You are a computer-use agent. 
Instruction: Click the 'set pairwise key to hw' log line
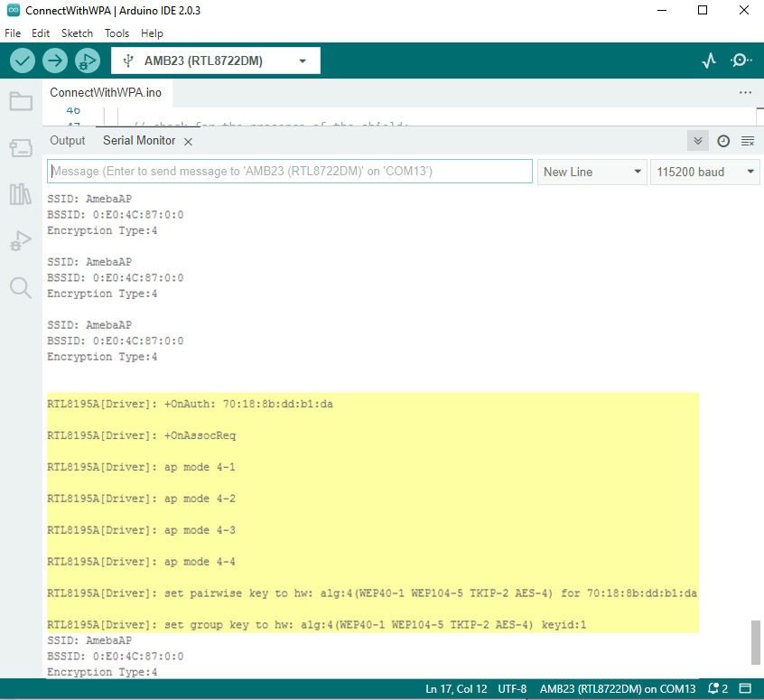click(x=372, y=593)
